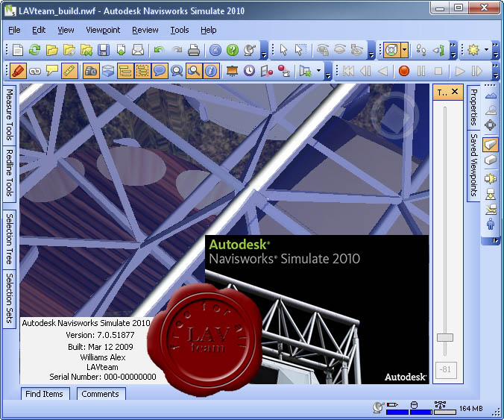Click the hyperlinks chain icon
504x420 pixels.
35,71
